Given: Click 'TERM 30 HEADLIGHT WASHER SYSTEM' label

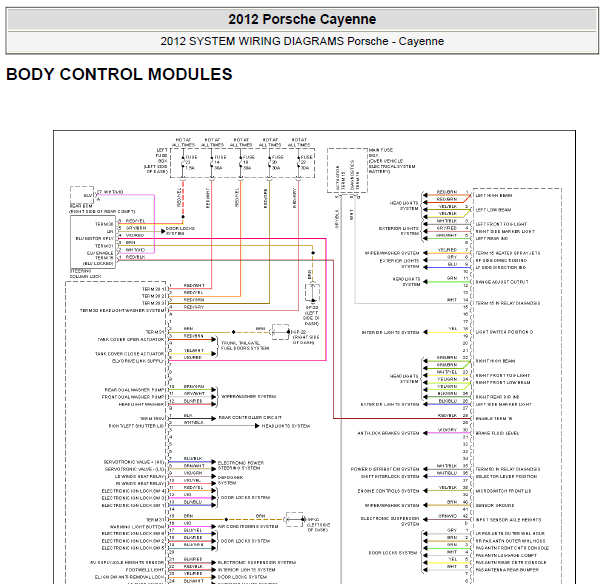Looking at the screenshot, I should click(122, 311).
